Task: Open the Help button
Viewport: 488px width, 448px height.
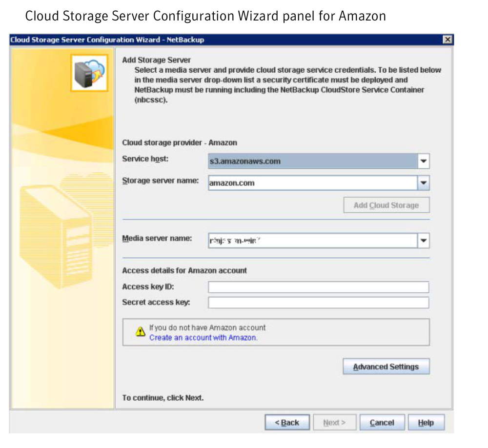Action: [x=426, y=423]
